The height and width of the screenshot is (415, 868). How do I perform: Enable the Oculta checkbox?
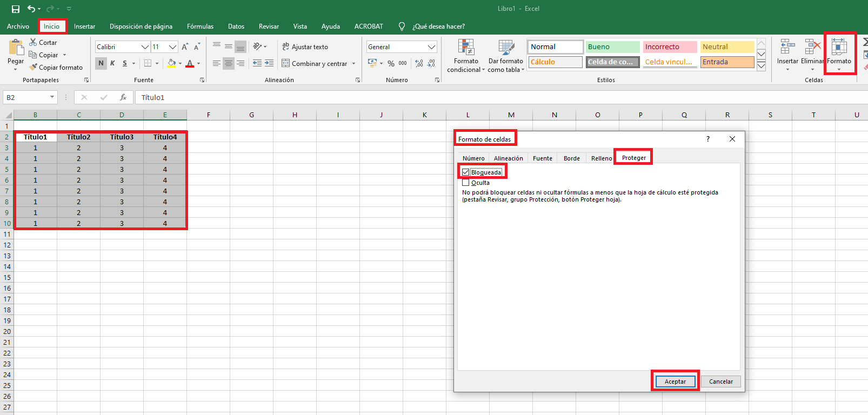pyautogui.click(x=466, y=183)
